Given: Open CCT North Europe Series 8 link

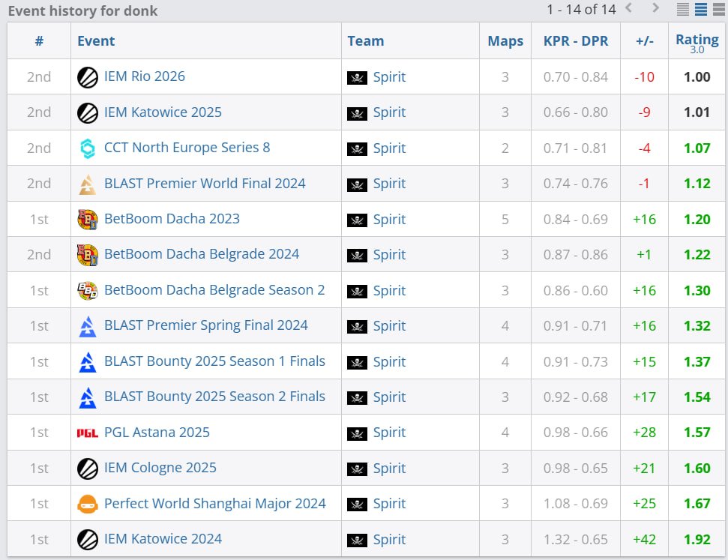Looking at the screenshot, I should (x=187, y=148).
